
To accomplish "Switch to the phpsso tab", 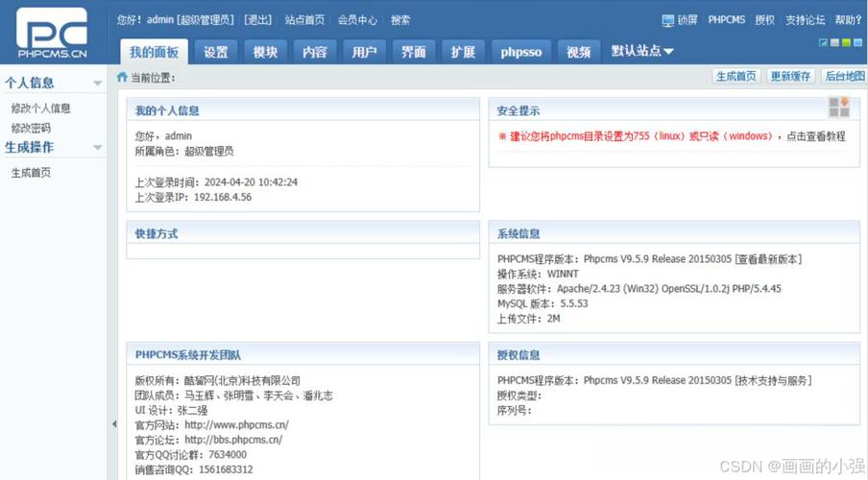I will [x=521, y=52].
